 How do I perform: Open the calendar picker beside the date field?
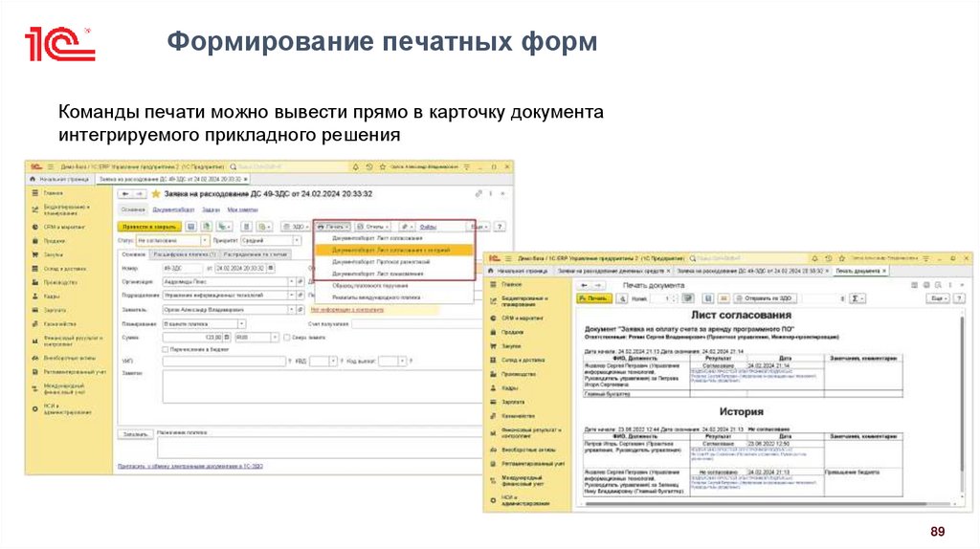271,268
